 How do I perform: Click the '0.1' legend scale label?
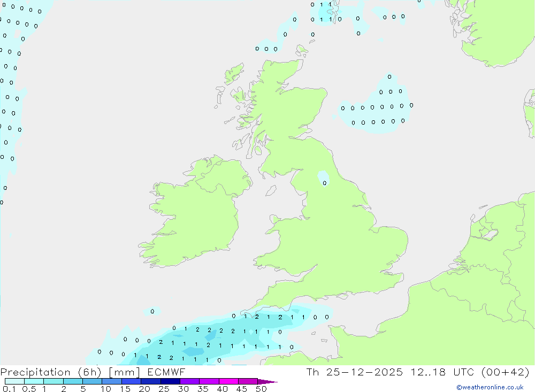click(9, 389)
